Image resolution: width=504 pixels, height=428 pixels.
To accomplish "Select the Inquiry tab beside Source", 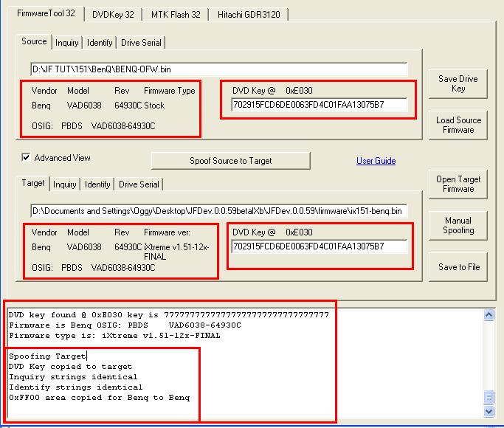I will point(66,43).
